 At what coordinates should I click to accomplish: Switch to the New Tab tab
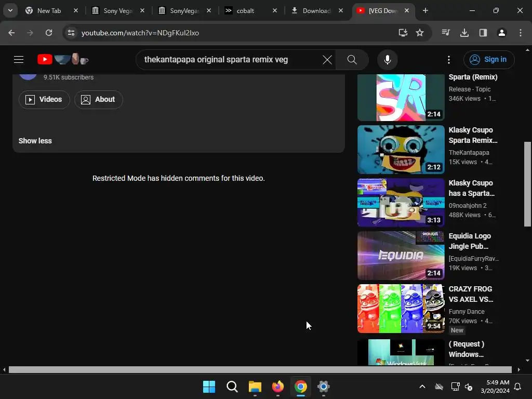pyautogui.click(x=49, y=11)
